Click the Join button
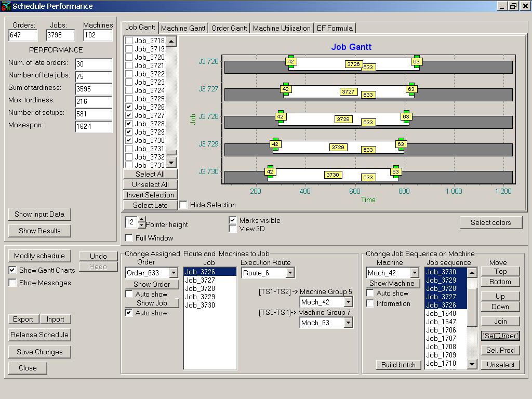 500,321
